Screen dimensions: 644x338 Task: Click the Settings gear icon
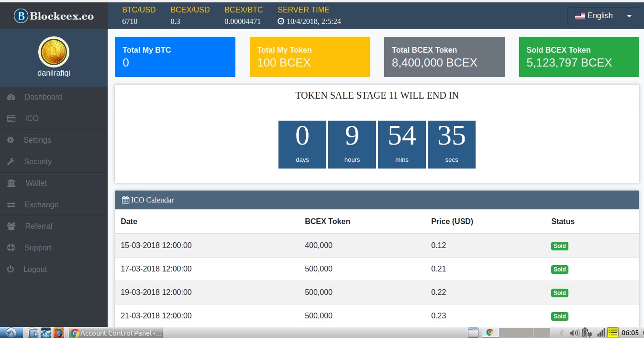(11, 140)
